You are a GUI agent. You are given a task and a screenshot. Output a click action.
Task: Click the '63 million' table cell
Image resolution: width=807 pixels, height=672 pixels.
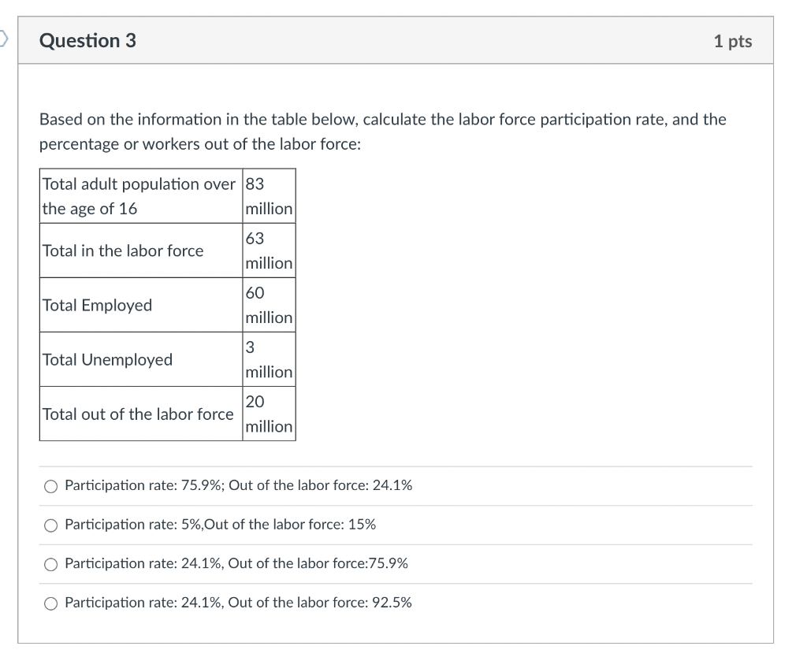coord(270,251)
